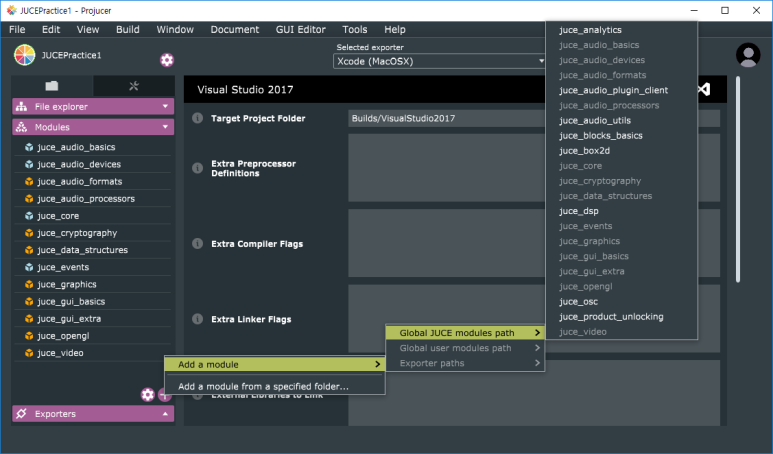Screen dimensions: 773x454
Task: Open the Window menu
Action: 175,30
